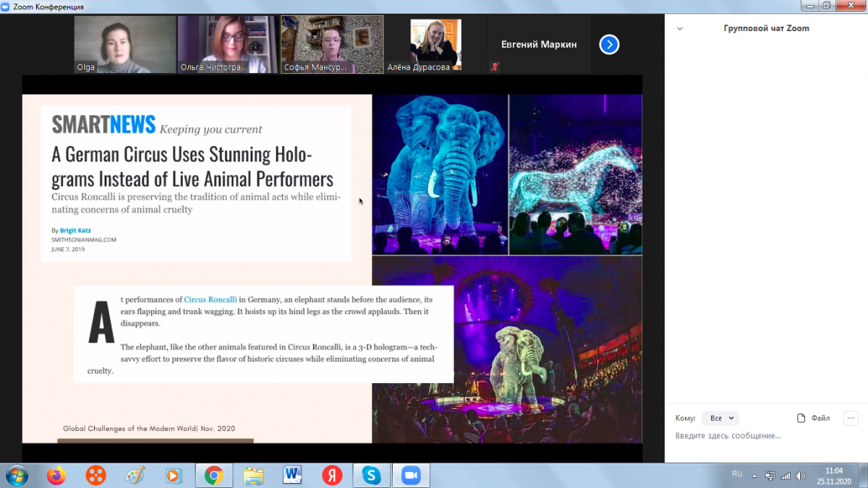Click the JUNE 7, 2019 date text
Image resolution: width=868 pixels, height=488 pixels.
point(68,249)
